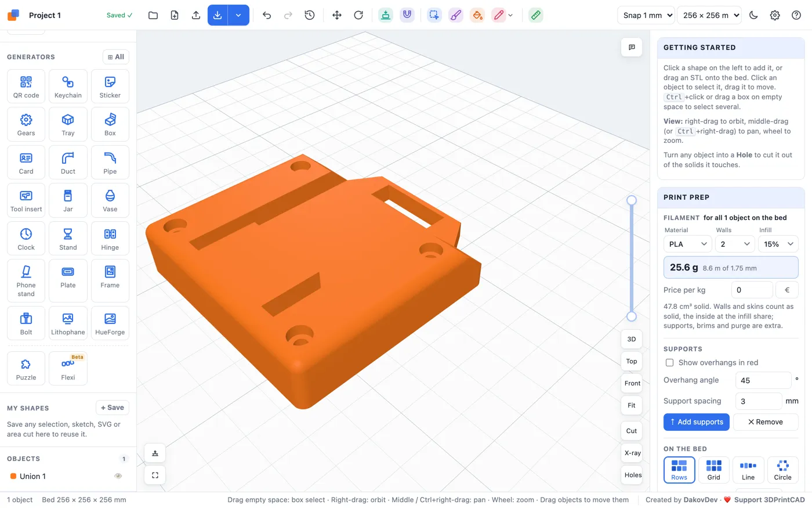Open the Infill 15% dropdown
The height and width of the screenshot is (508, 812).
pyautogui.click(x=778, y=244)
